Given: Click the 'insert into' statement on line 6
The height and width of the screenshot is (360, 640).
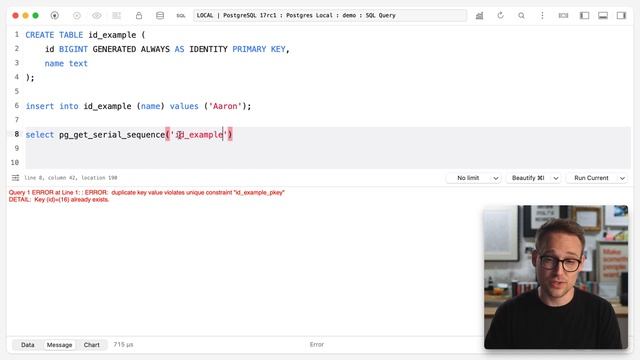Looking at the screenshot, I should 52,106.
